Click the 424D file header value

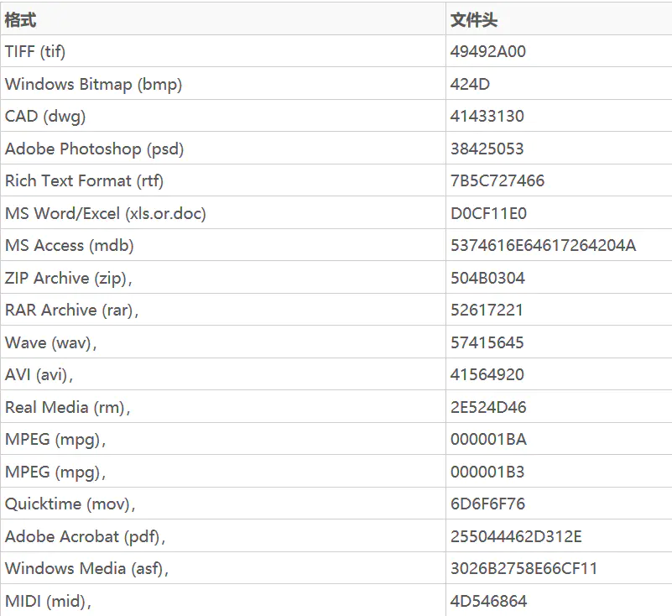click(x=471, y=84)
